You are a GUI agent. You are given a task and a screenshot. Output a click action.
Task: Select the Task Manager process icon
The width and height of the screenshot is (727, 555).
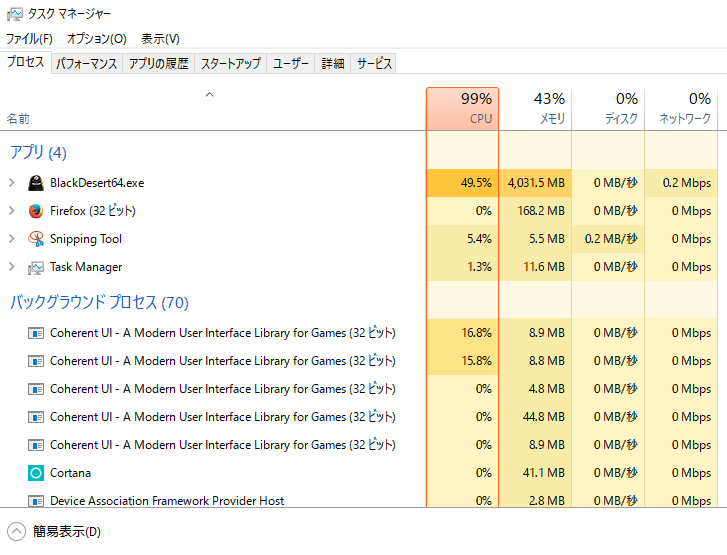[36, 267]
